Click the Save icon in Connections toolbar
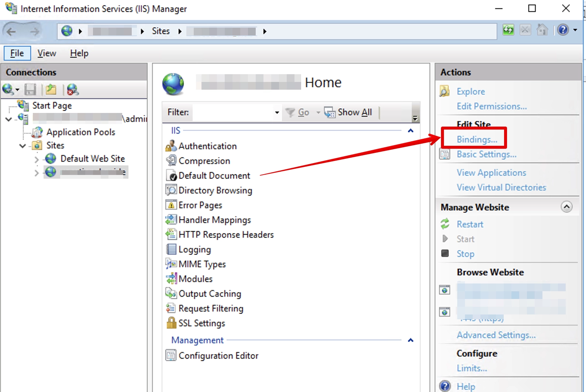The width and height of the screenshot is (586, 392). click(x=30, y=90)
